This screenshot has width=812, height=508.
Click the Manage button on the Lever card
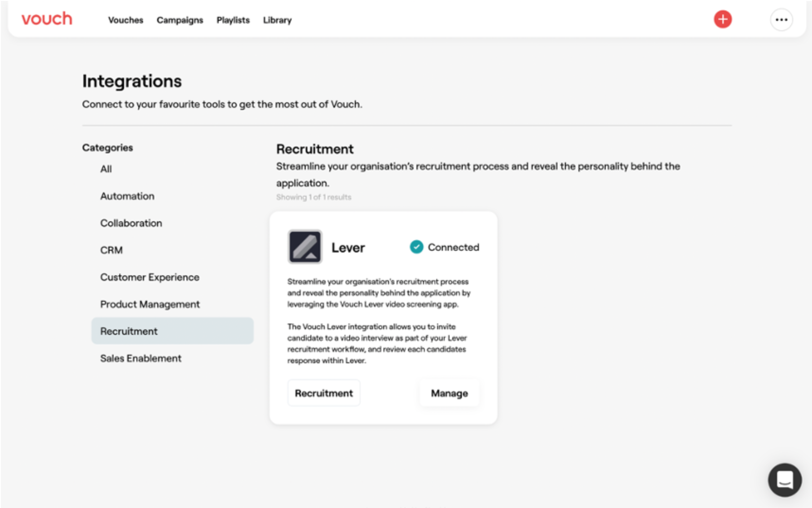point(449,393)
